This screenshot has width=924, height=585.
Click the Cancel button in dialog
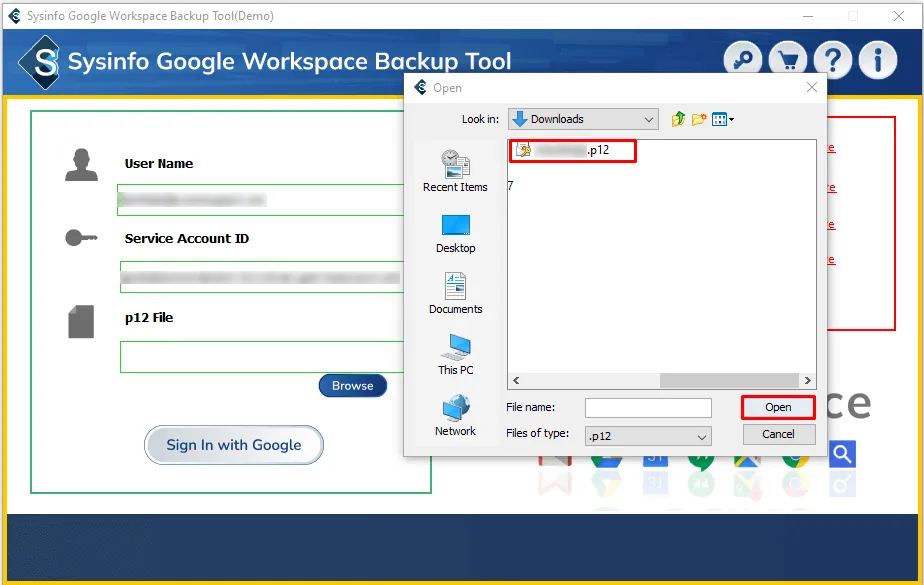click(778, 434)
